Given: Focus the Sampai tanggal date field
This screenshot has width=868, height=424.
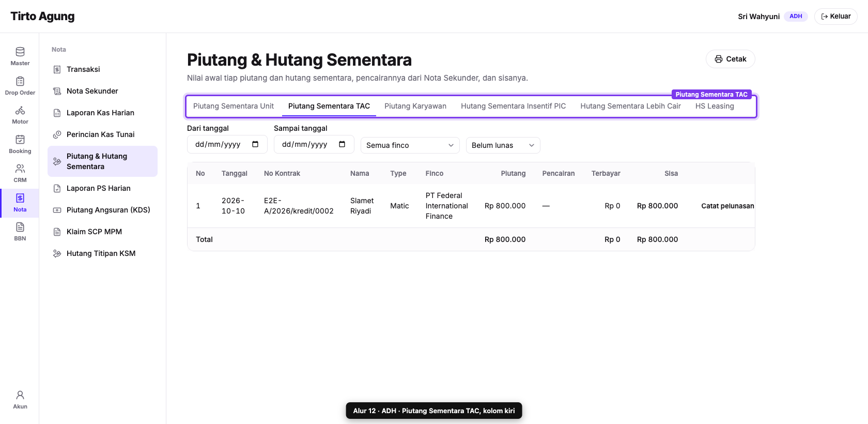Looking at the screenshot, I should 314,144.
